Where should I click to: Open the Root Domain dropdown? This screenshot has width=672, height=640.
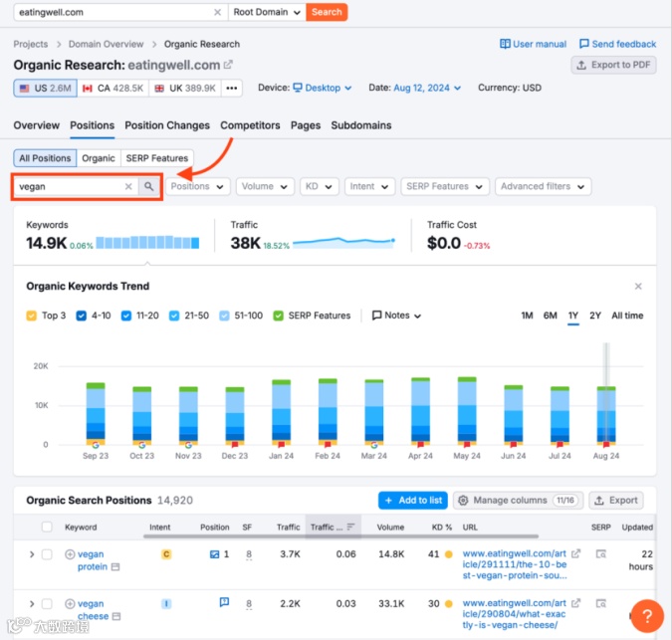click(267, 12)
